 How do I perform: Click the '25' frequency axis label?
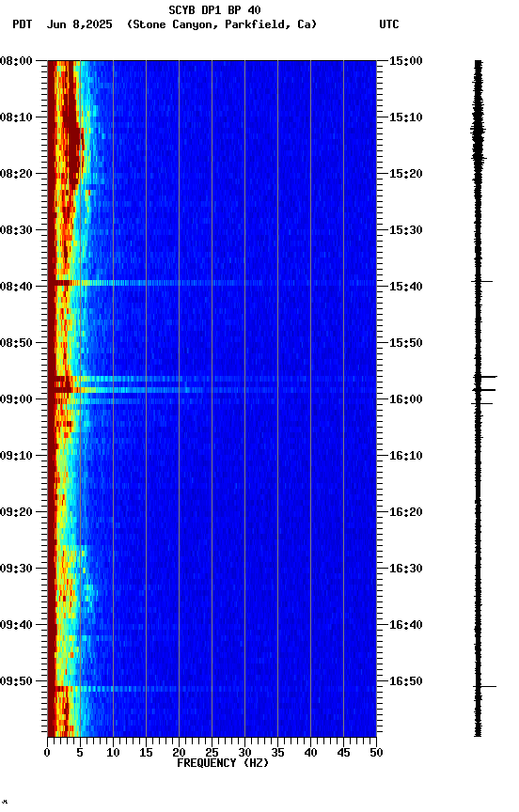pos(212,753)
